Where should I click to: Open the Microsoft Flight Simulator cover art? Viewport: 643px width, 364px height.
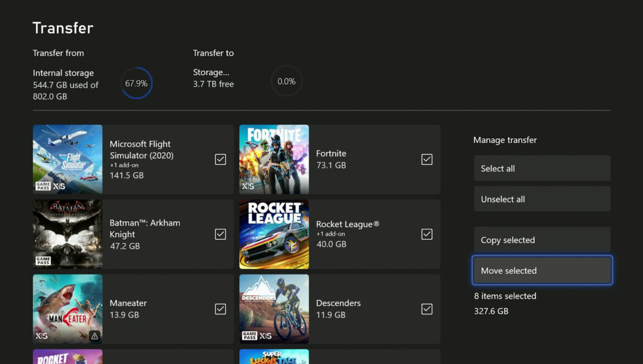[68, 159]
